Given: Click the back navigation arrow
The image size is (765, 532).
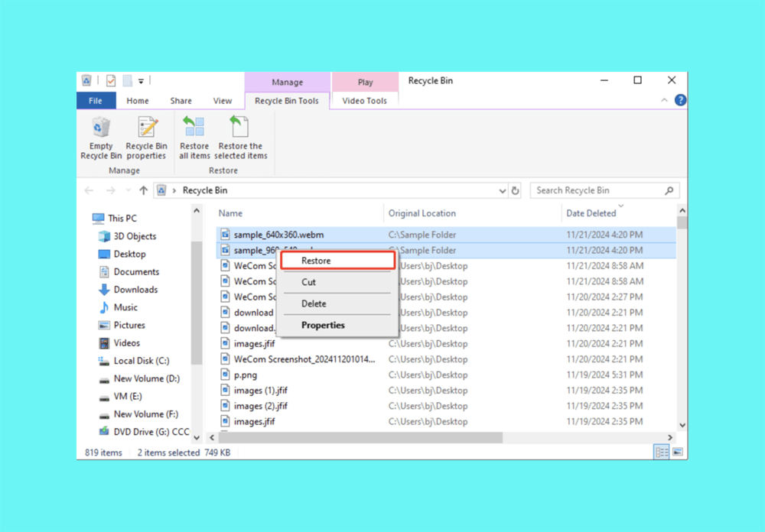Looking at the screenshot, I should coord(89,190).
